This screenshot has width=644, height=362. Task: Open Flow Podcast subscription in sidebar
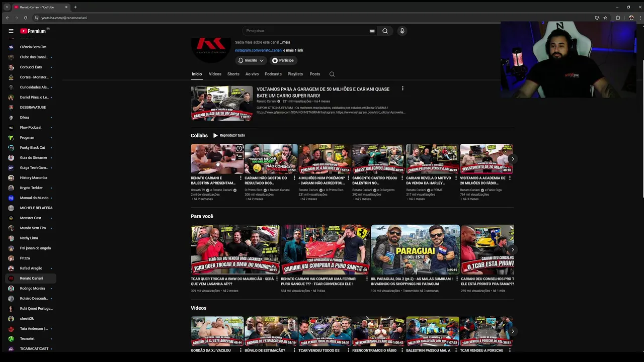pos(31,127)
